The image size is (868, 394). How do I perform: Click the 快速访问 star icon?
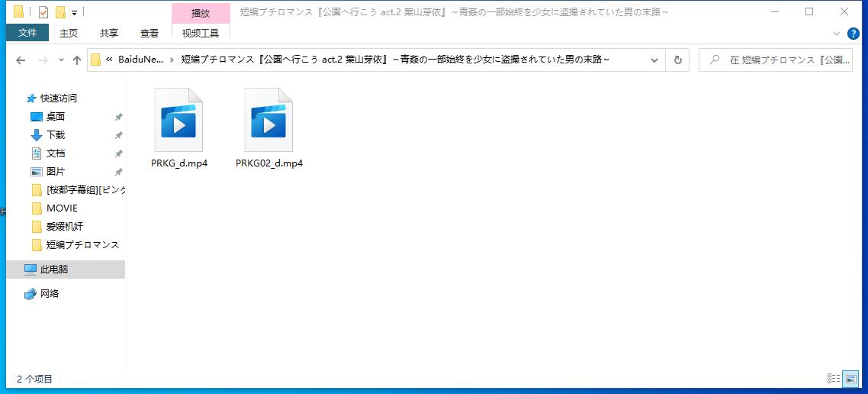click(x=31, y=98)
